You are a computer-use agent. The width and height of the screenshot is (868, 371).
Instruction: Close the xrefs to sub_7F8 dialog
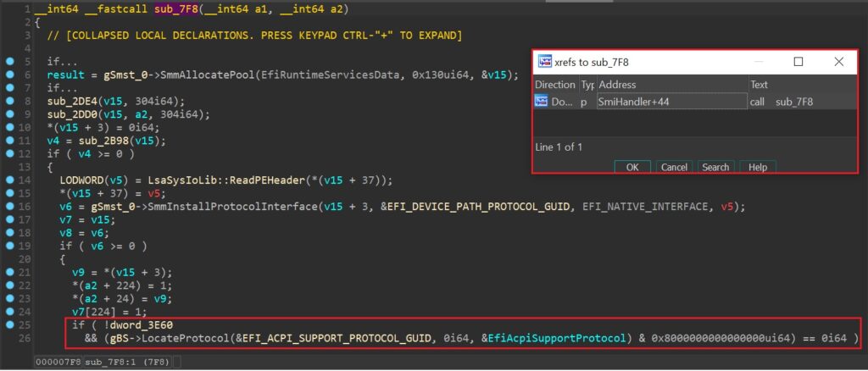838,62
